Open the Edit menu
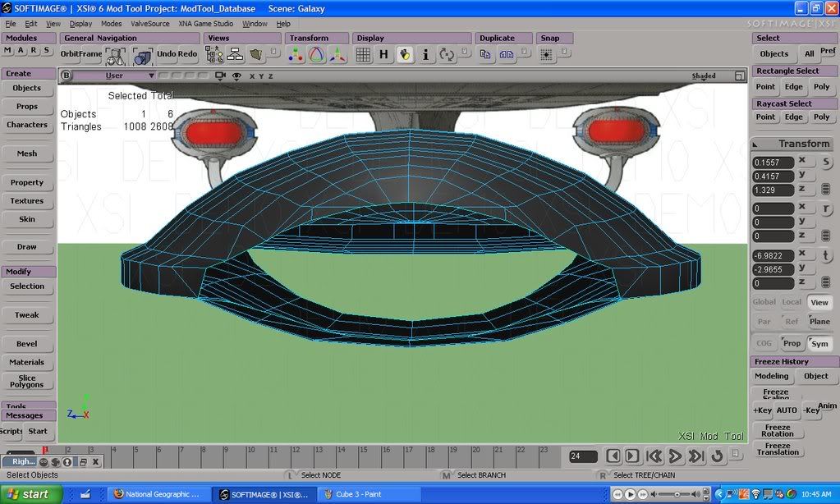The height and width of the screenshot is (504, 840). click(31, 24)
